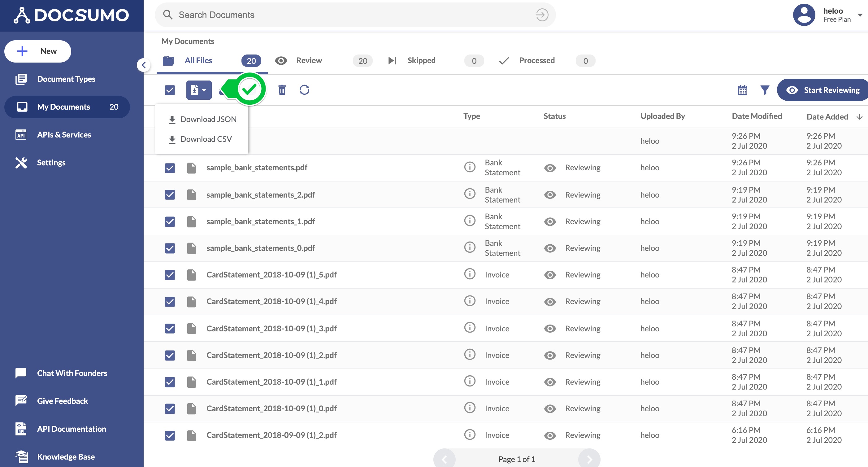Click Reviewing status of CardStatement_2018-10-09 (1)_3.pdf
This screenshot has height=467, width=868.
583,328
